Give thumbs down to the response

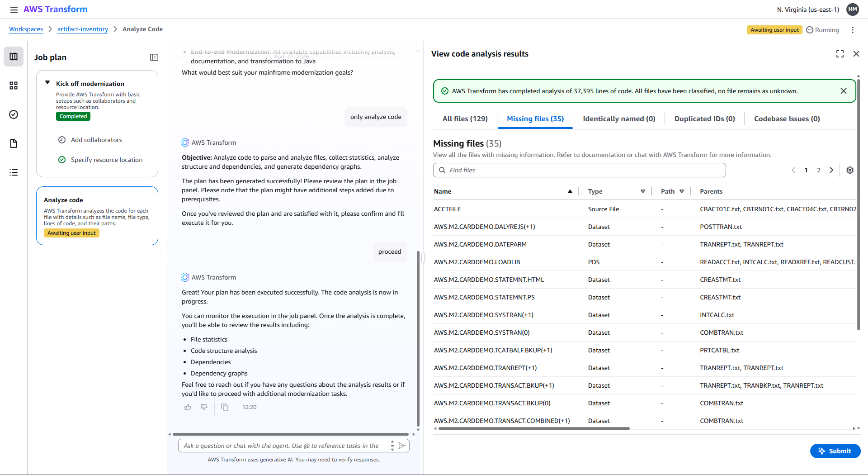click(x=204, y=407)
